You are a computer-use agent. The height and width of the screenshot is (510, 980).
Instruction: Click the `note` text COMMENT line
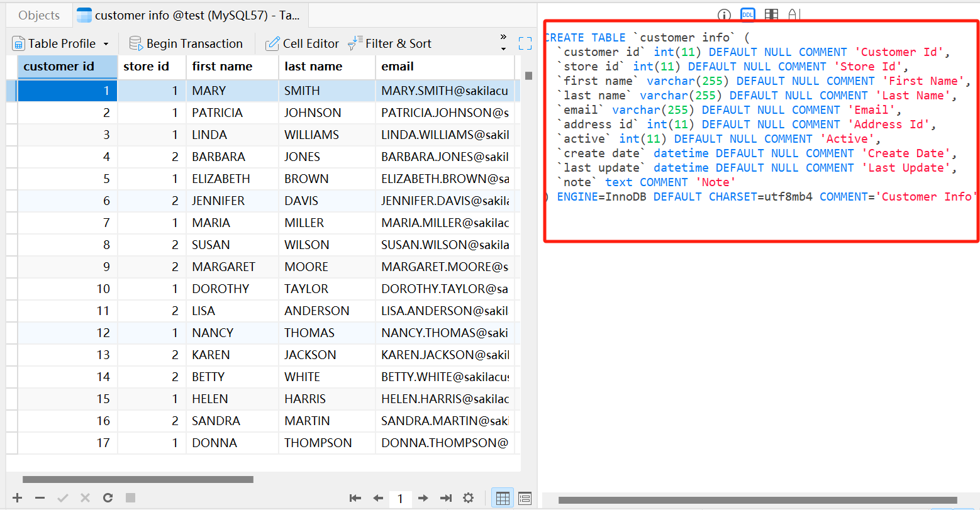[x=647, y=182]
